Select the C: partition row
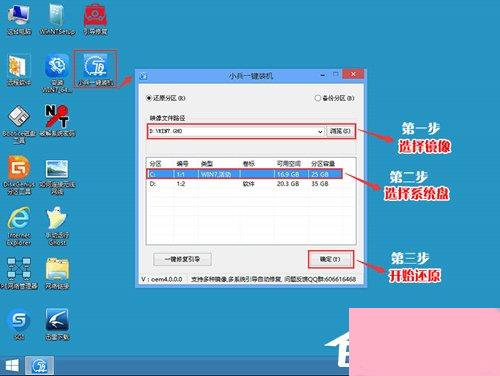500x376 pixels. (x=245, y=174)
